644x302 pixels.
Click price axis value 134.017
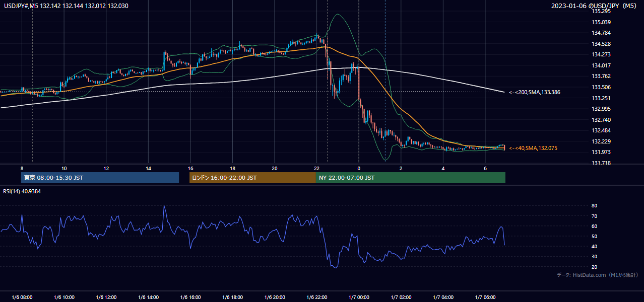click(601, 65)
